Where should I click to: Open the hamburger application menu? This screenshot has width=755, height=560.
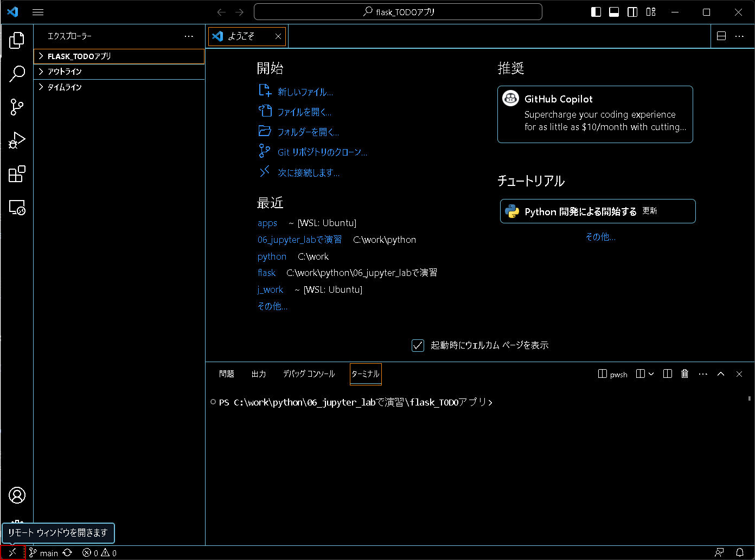point(38,12)
